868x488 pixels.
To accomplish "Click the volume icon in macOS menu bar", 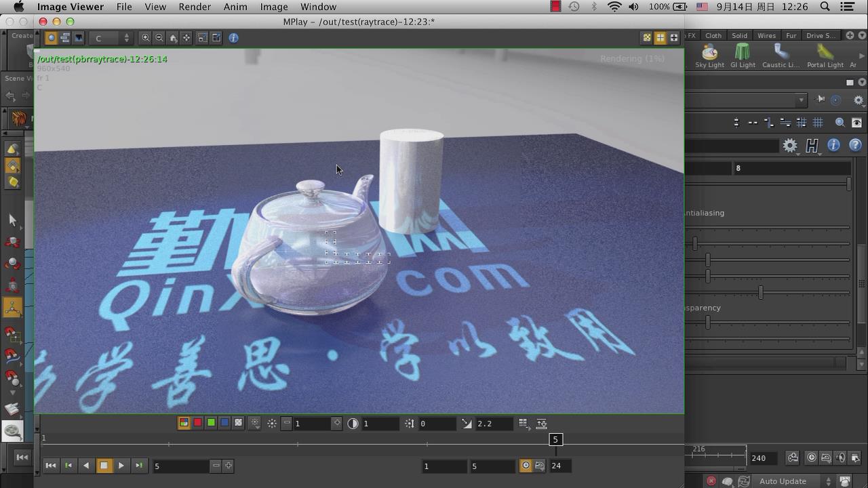I will coord(633,7).
